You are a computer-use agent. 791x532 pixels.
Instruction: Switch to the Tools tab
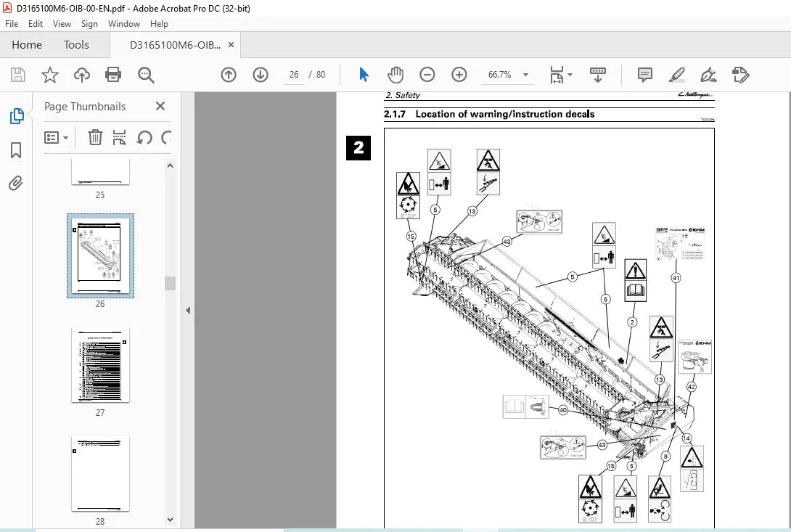point(76,45)
